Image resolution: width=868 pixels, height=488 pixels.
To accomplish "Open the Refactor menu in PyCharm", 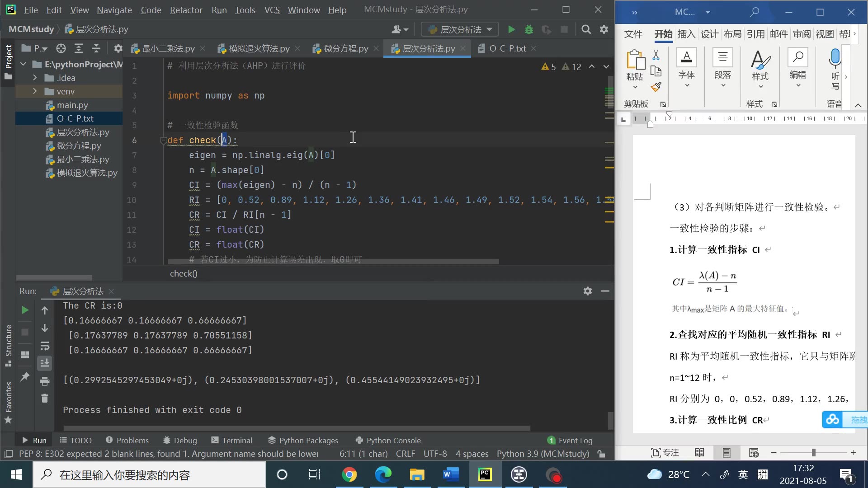I will 185,9.
